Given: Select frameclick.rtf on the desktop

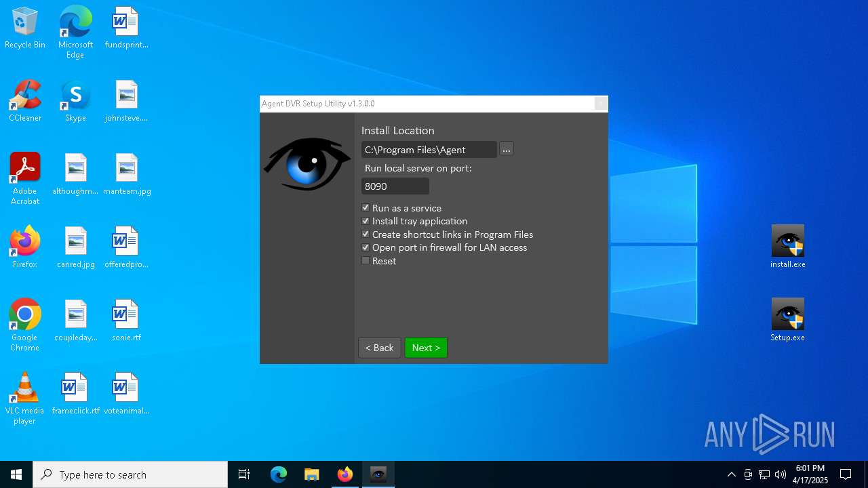Looking at the screenshot, I should coord(75,394).
